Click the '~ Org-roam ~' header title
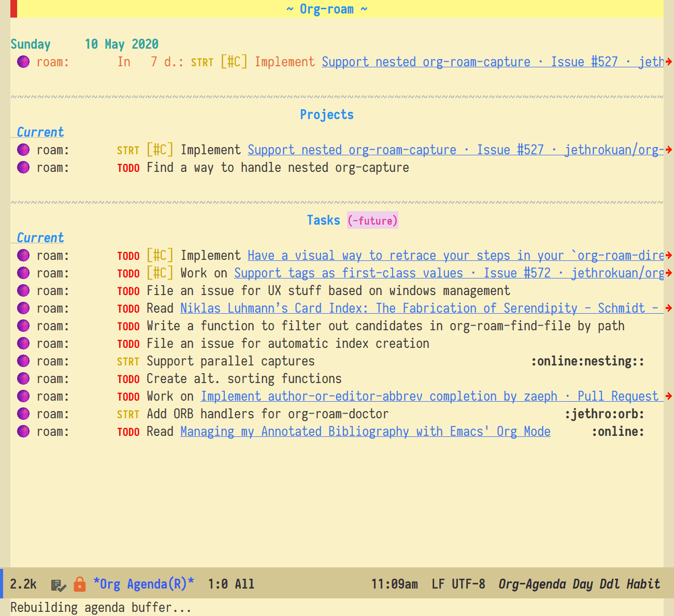The image size is (674, 616). point(327,9)
